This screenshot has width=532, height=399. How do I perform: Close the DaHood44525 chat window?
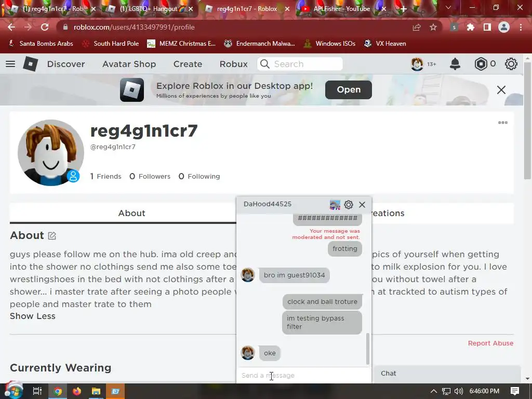[x=362, y=205]
